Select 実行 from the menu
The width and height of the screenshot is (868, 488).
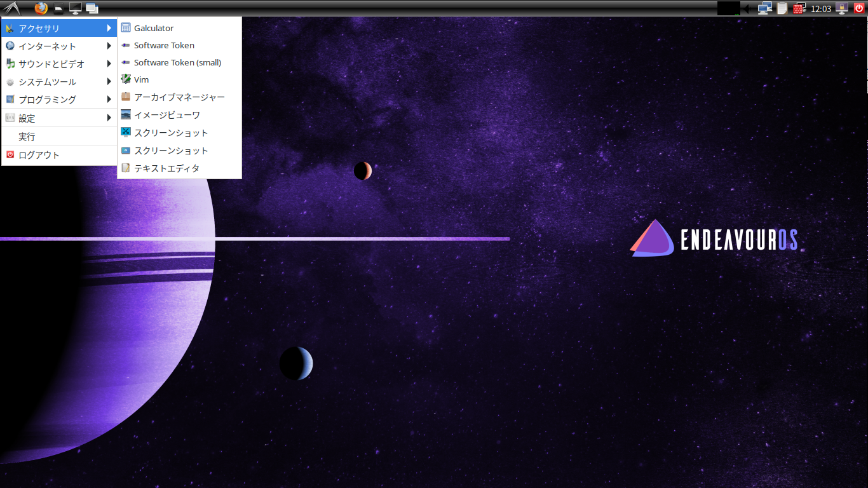pyautogui.click(x=59, y=137)
